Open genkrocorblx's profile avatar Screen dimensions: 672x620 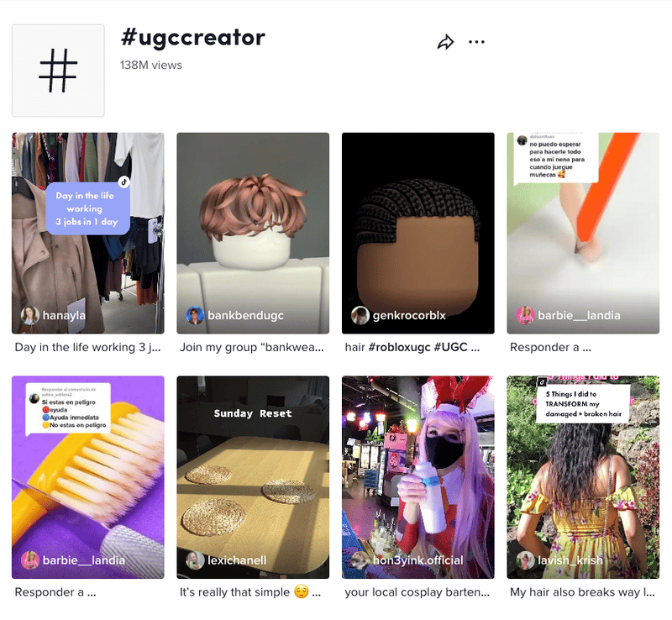(x=360, y=315)
